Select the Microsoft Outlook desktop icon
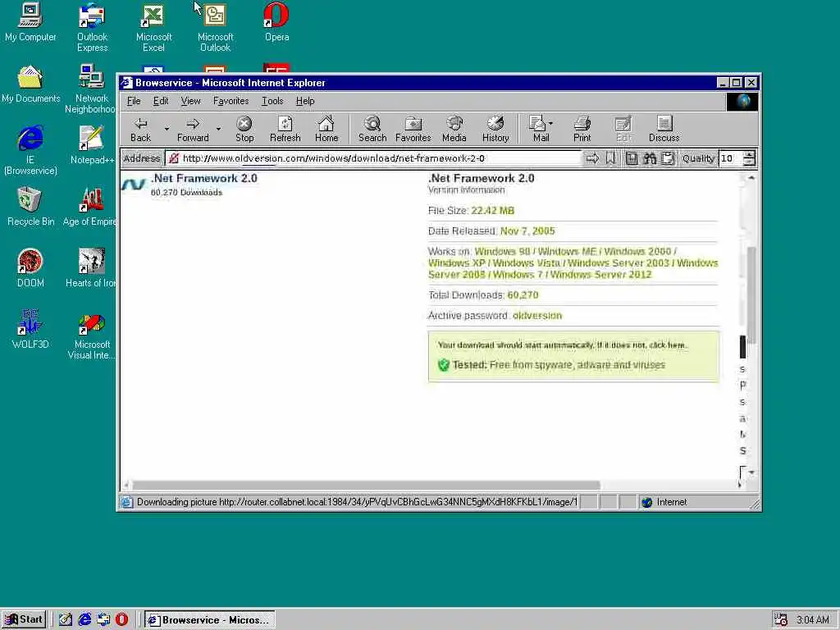Image resolution: width=840 pixels, height=630 pixels. [216, 27]
